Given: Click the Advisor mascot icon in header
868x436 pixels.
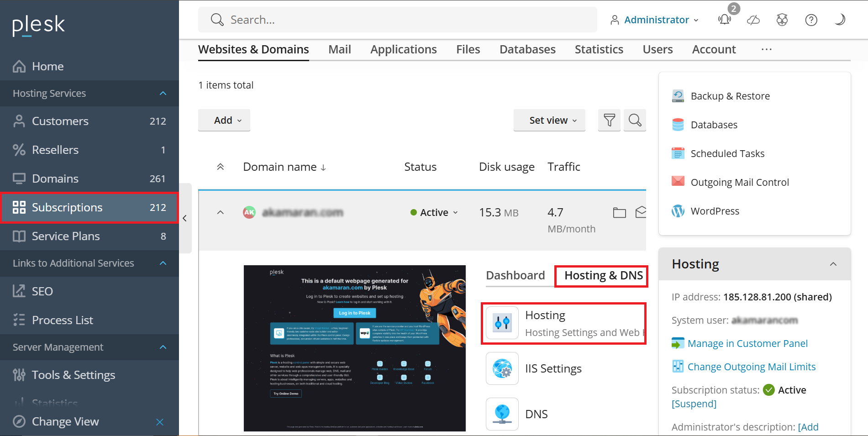Looking at the screenshot, I should pyautogui.click(x=782, y=20).
